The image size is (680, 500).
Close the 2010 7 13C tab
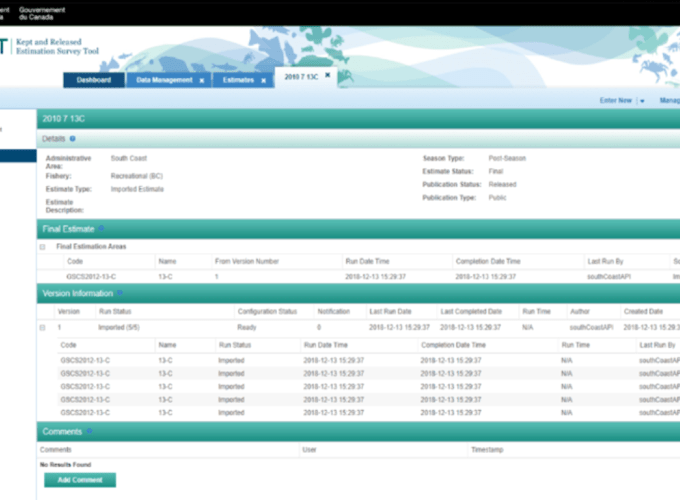[327, 75]
